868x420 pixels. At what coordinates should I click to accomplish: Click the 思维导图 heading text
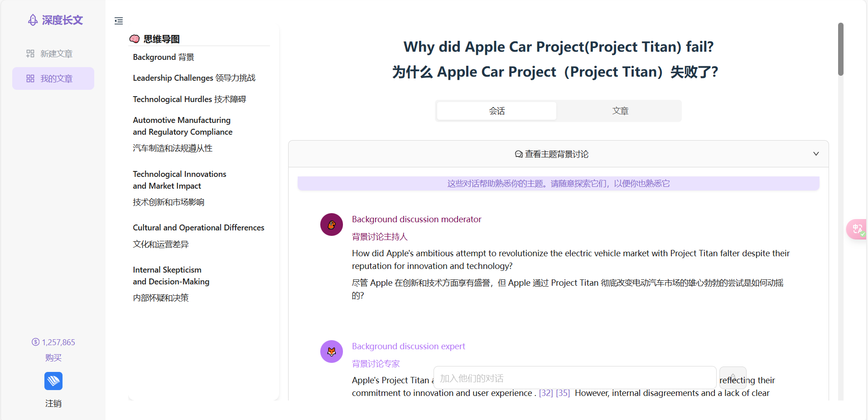pos(162,39)
